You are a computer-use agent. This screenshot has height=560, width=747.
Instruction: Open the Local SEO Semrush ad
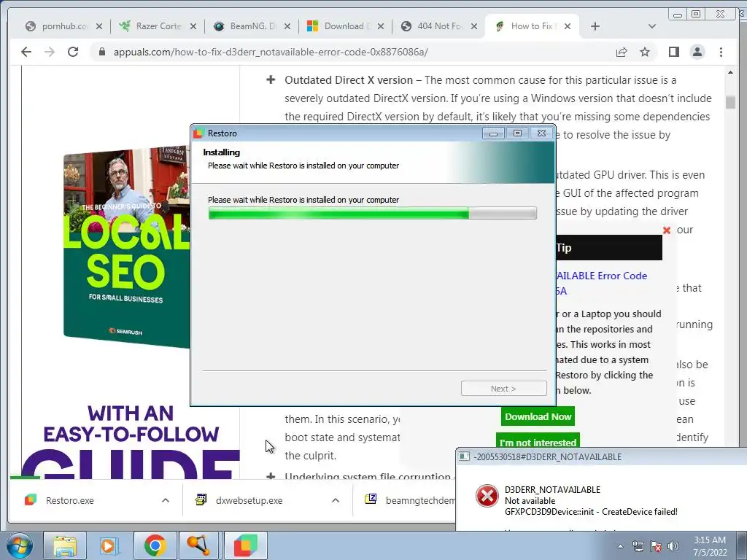[127, 246]
